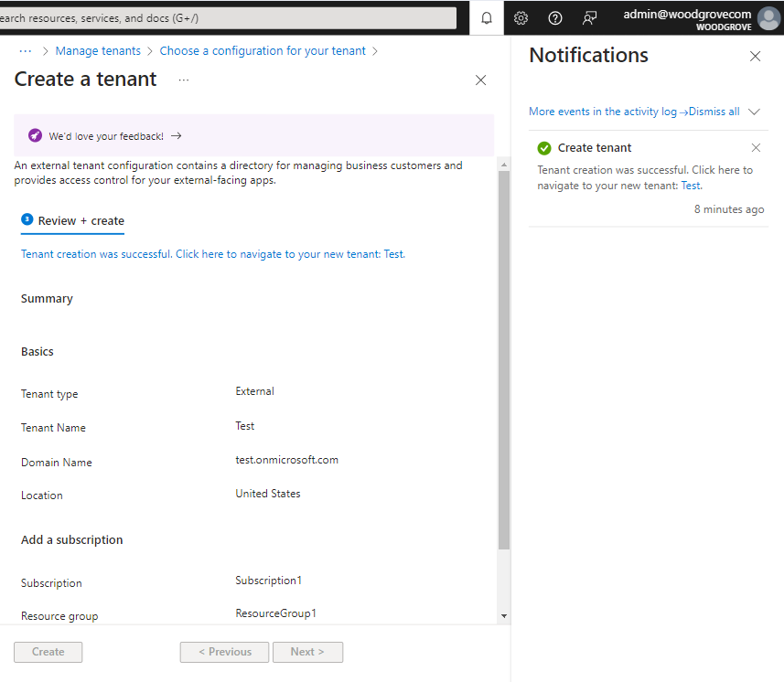Click the help question mark icon

[x=554, y=18]
